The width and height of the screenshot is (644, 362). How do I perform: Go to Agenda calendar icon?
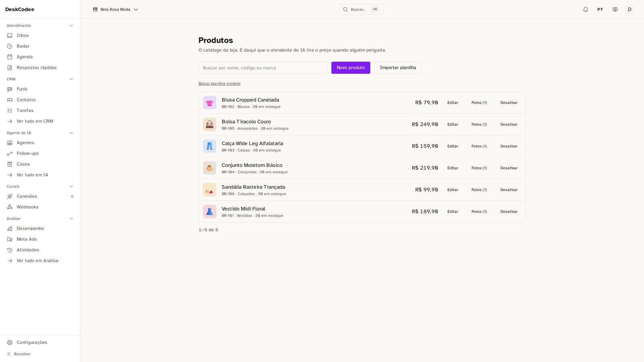10,57
